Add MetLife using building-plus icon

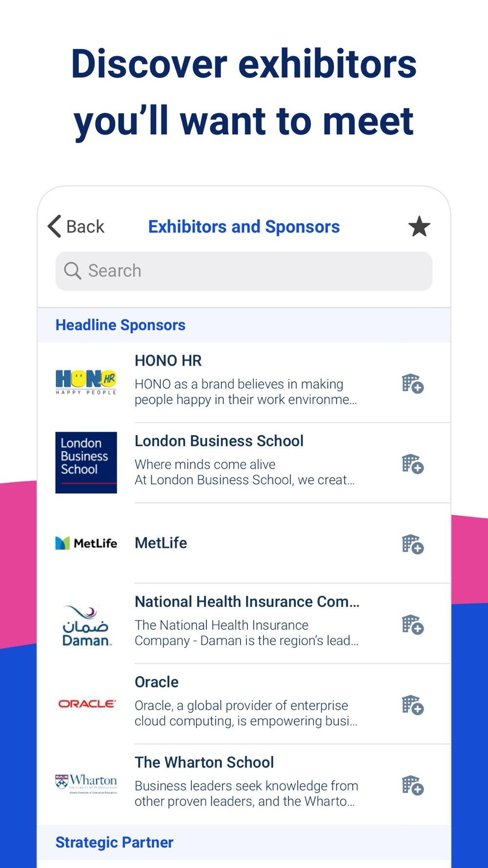[413, 544]
